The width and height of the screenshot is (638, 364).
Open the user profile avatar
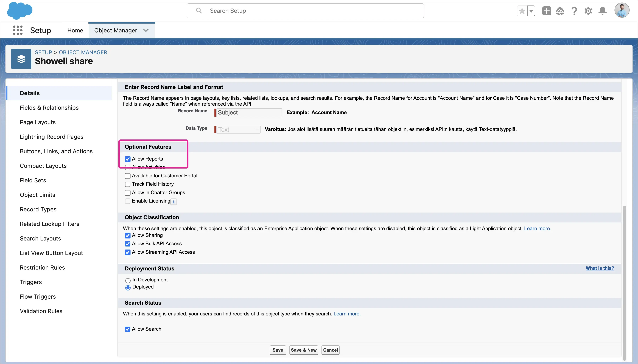pyautogui.click(x=622, y=10)
